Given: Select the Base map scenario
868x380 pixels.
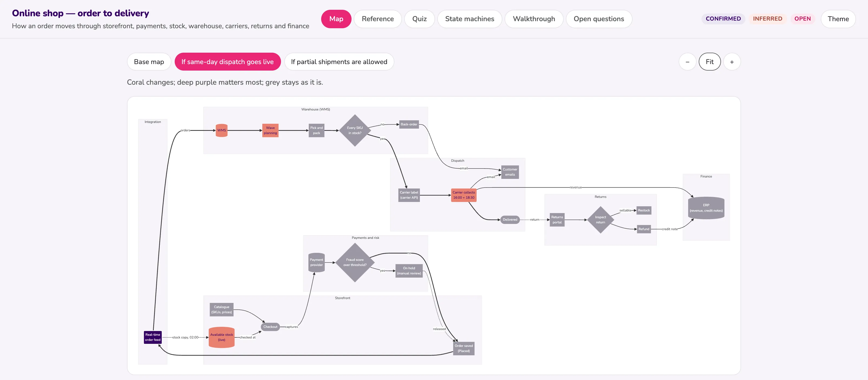Looking at the screenshot, I should coord(149,62).
